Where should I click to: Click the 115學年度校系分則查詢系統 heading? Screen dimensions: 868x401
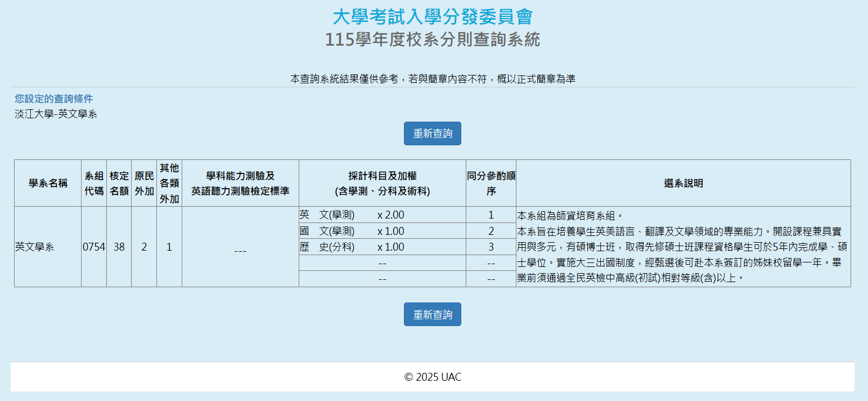point(432,40)
